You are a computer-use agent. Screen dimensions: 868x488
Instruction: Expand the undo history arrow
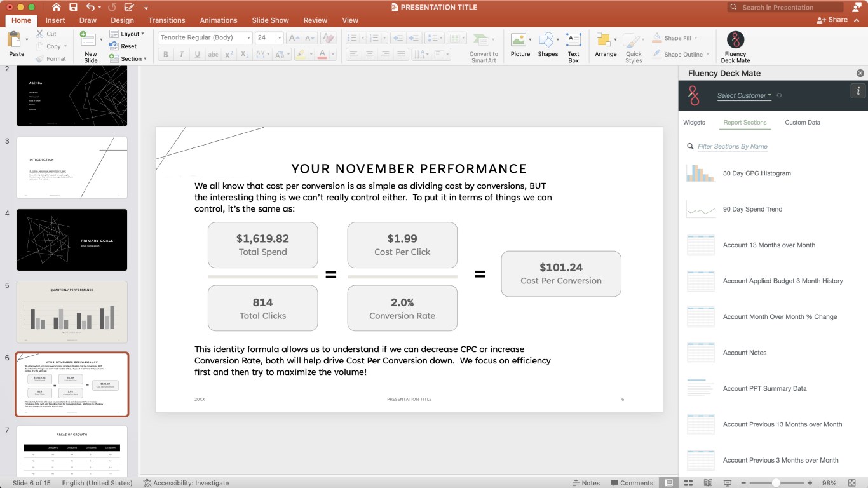coord(101,8)
